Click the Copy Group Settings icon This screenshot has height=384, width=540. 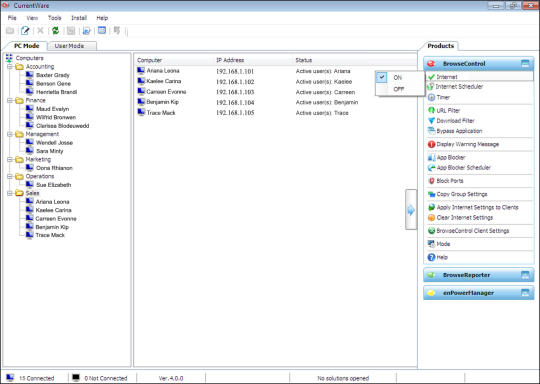point(431,194)
